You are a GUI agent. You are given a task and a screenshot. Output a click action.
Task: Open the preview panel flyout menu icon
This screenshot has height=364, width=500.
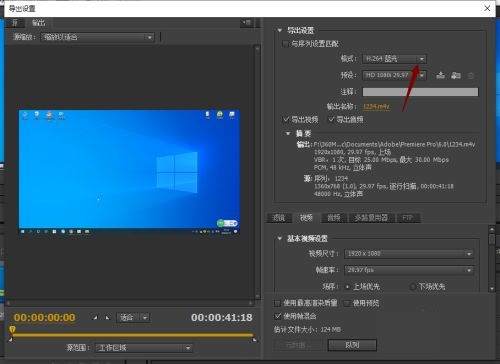pos(247,23)
